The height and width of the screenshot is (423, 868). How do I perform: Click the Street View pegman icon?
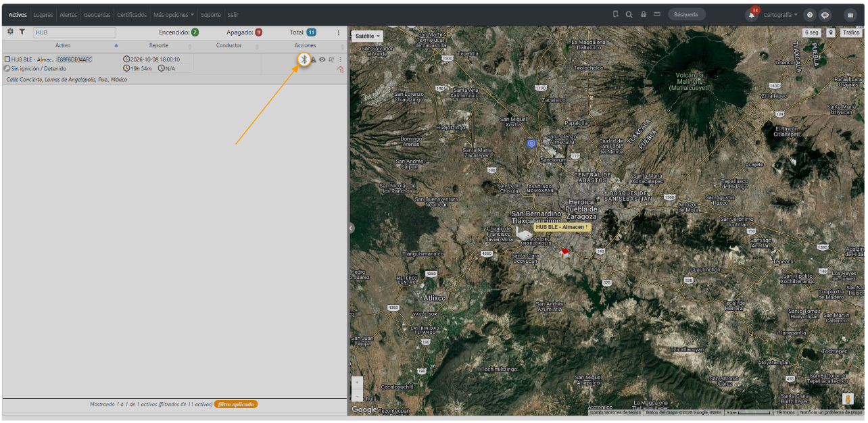point(848,399)
